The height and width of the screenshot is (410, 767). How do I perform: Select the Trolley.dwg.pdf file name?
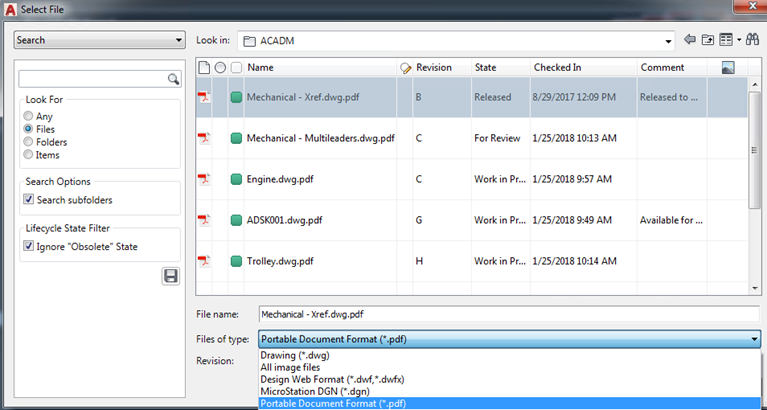pyautogui.click(x=280, y=261)
